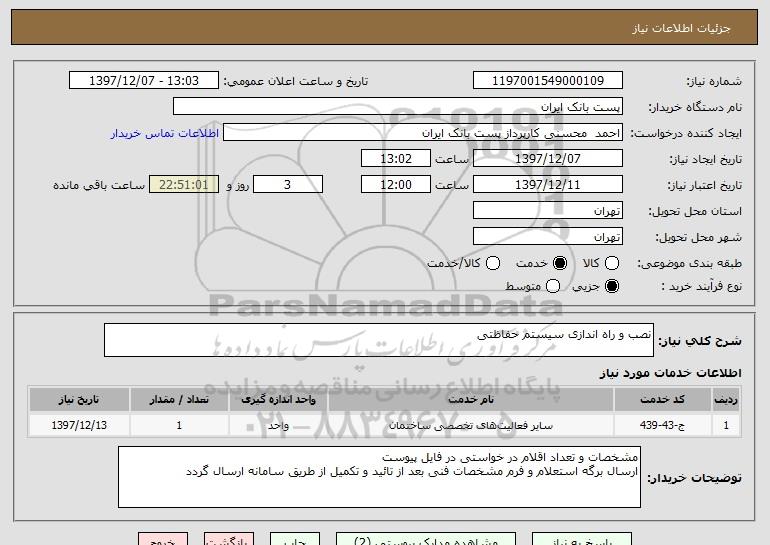Click the unit cell واحد
The height and width of the screenshot is (545, 770).
coord(278,425)
